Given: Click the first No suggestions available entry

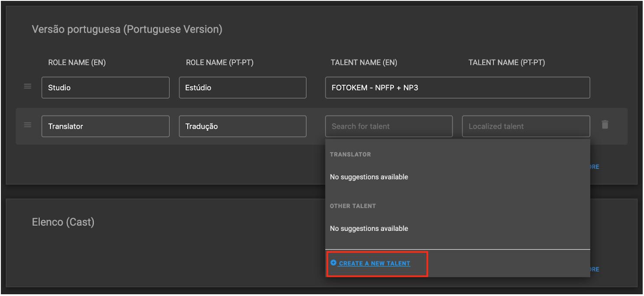Looking at the screenshot, I should pos(369,177).
